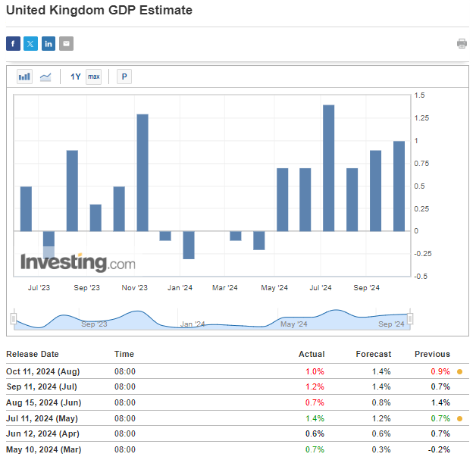Set chart range to 1Y
476x460 pixels.
[x=75, y=77]
